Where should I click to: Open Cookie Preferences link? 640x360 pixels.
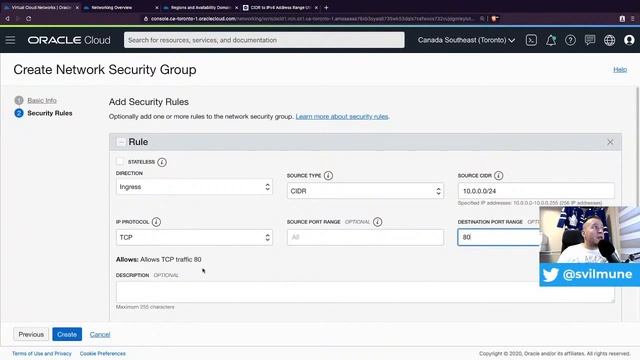[102, 353]
